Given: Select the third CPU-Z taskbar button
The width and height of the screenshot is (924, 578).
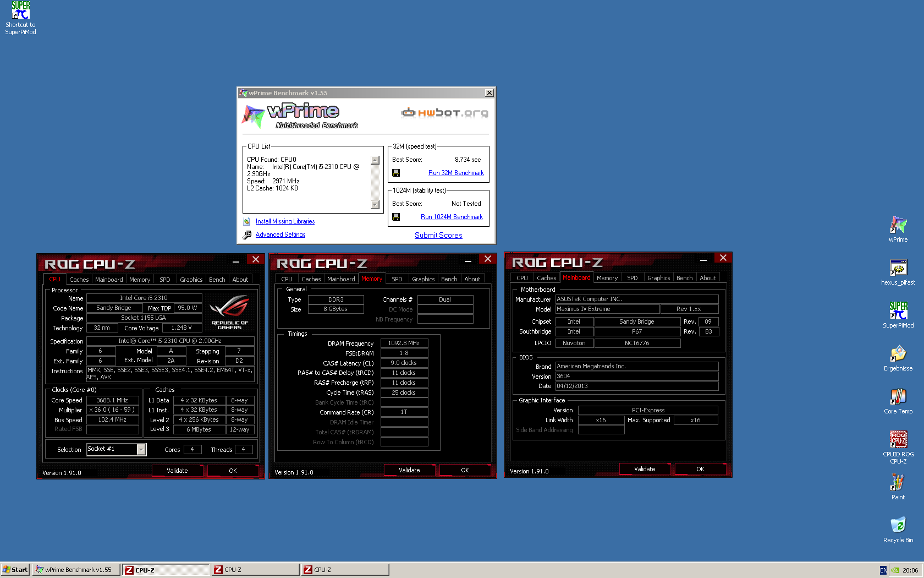Looking at the screenshot, I should pyautogui.click(x=345, y=570).
